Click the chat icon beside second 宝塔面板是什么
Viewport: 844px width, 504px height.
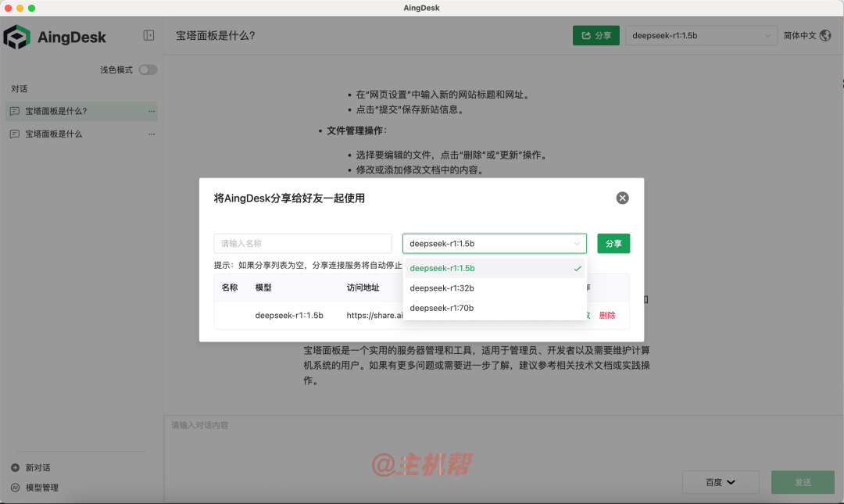click(x=15, y=134)
